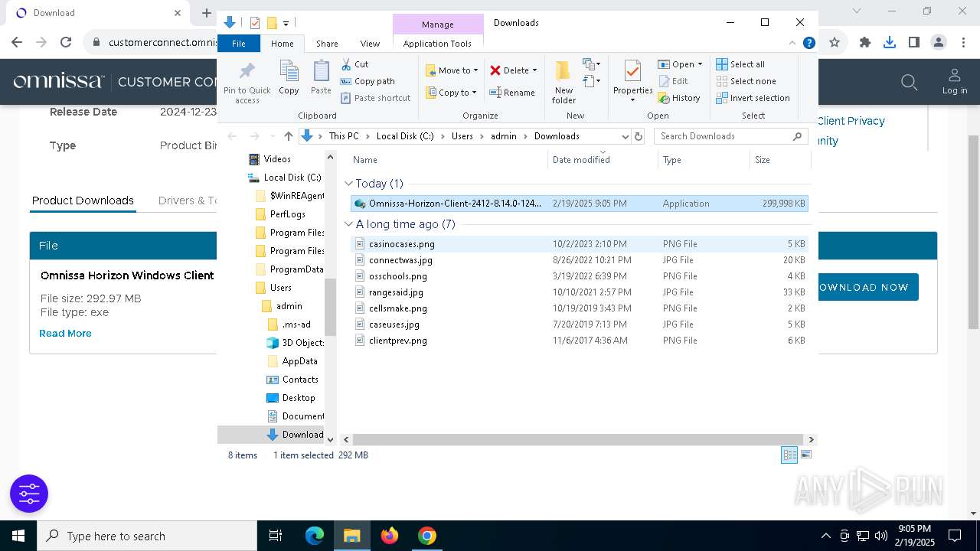Select PerfLogs folder in tree
This screenshot has height=551, width=980.
[x=288, y=214]
